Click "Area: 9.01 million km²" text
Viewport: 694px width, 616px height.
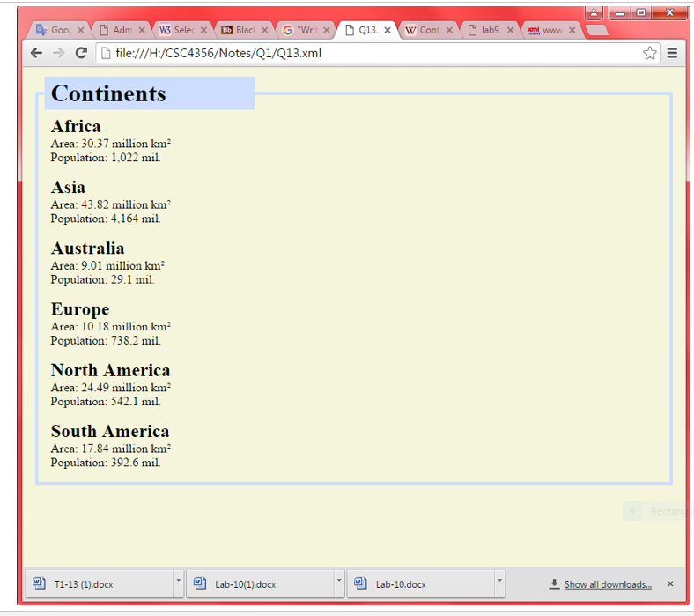point(107,266)
